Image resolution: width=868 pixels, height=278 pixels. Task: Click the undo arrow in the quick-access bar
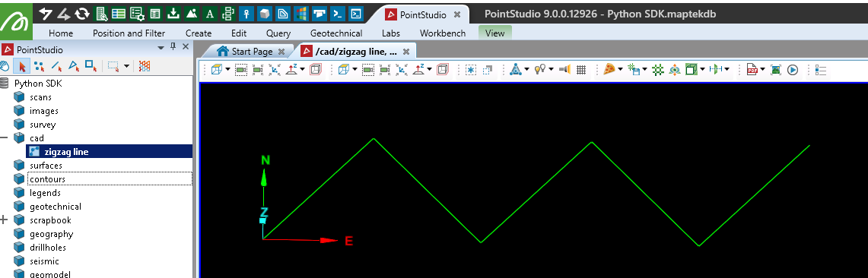46,13
